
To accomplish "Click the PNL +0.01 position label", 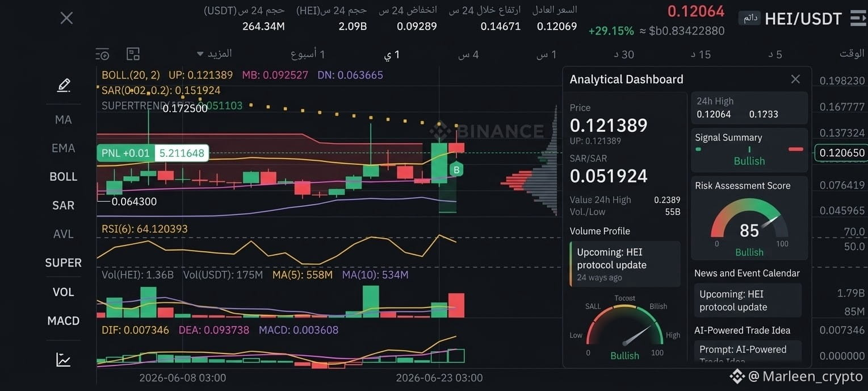I will [x=125, y=153].
